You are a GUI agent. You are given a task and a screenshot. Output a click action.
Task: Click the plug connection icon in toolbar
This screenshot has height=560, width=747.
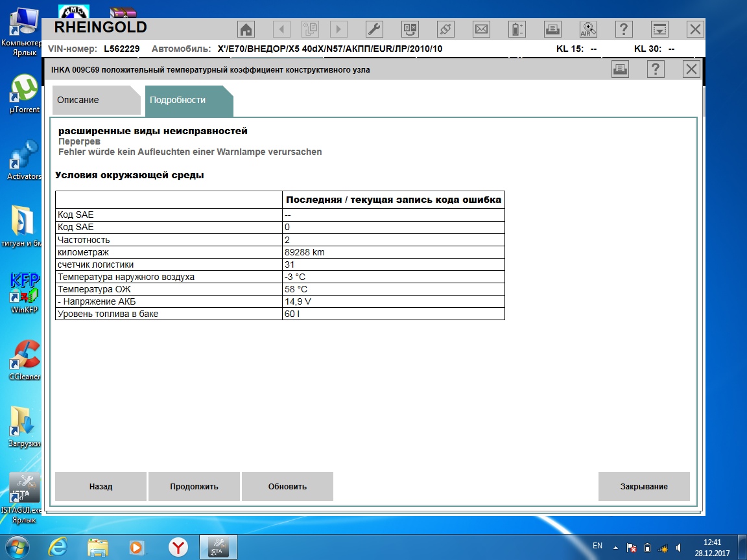[445, 30]
